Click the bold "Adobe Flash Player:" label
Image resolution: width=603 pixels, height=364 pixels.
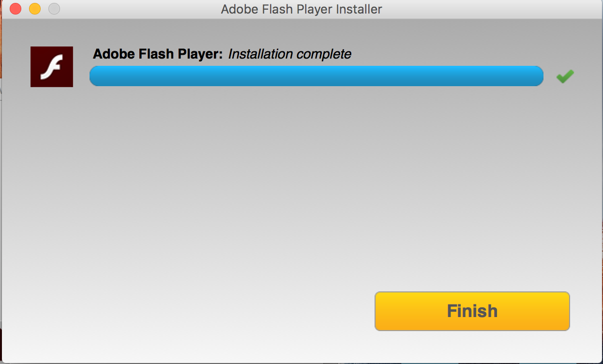pos(158,54)
